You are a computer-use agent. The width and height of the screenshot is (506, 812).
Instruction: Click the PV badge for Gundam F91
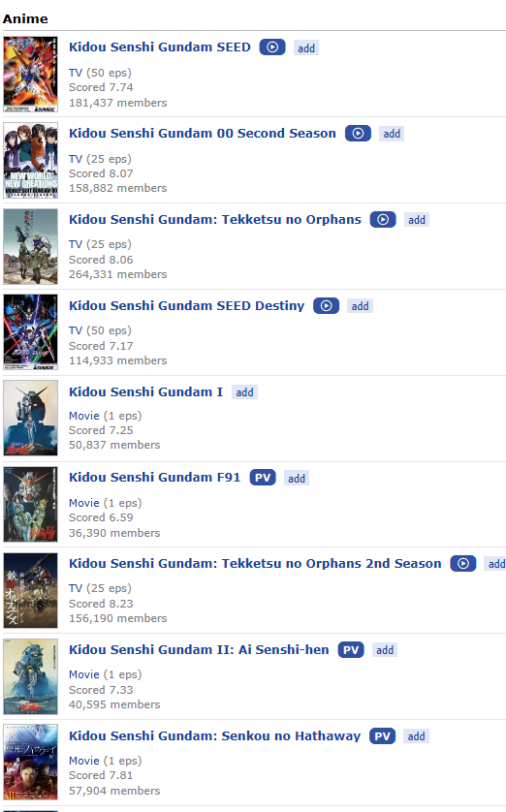click(x=263, y=478)
